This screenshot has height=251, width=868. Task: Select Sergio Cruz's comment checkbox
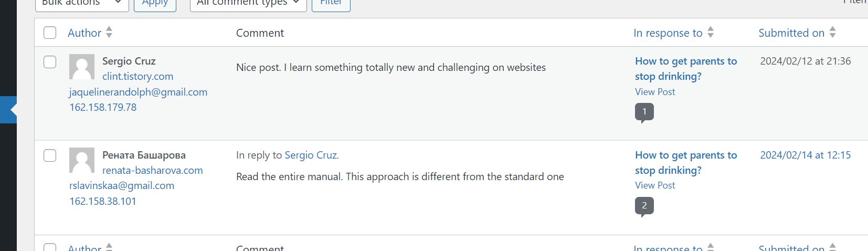(50, 62)
